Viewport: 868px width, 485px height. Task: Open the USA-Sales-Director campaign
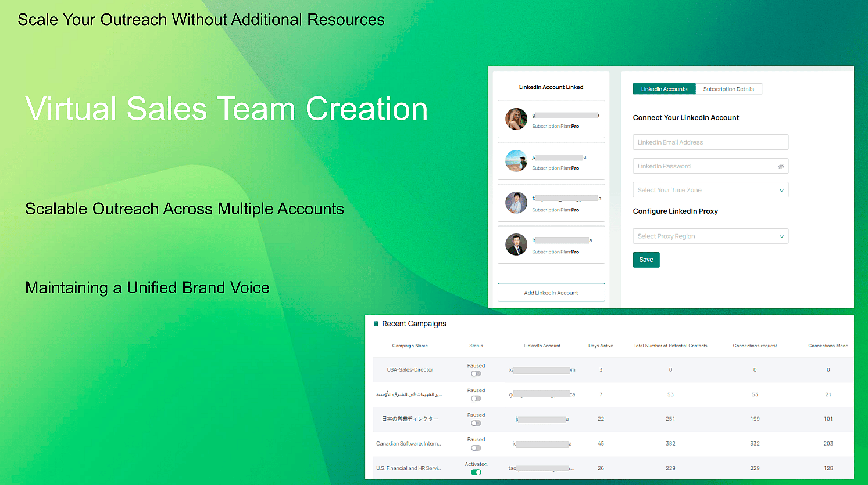[x=410, y=370]
